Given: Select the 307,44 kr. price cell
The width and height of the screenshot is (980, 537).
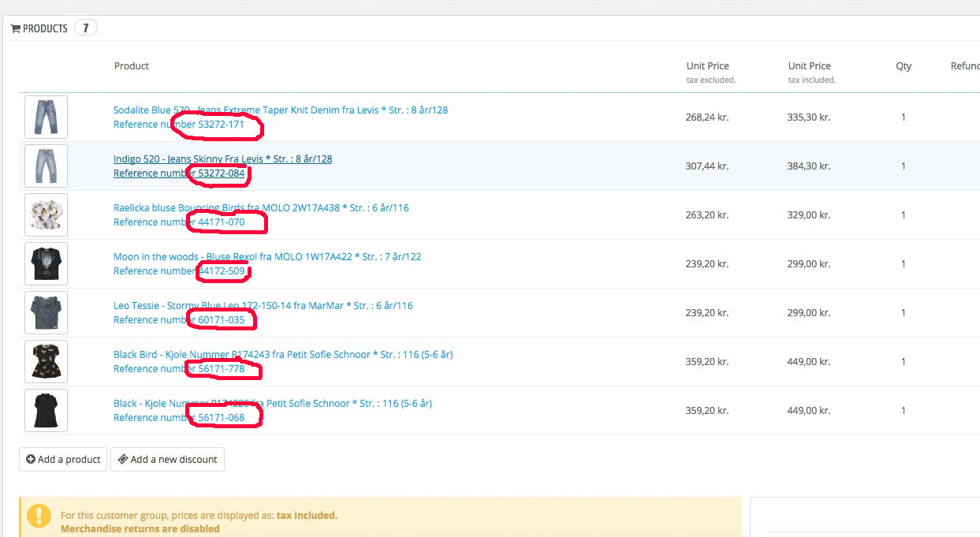Looking at the screenshot, I should (x=707, y=166).
